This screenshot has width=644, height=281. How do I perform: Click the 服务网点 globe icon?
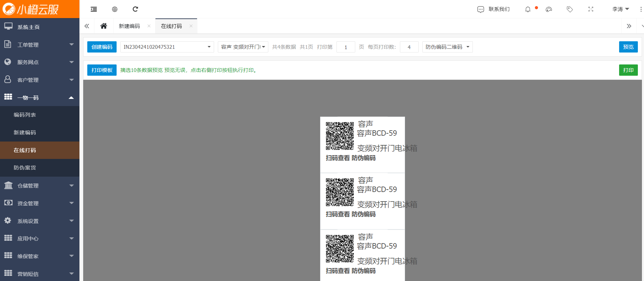[x=8, y=62]
